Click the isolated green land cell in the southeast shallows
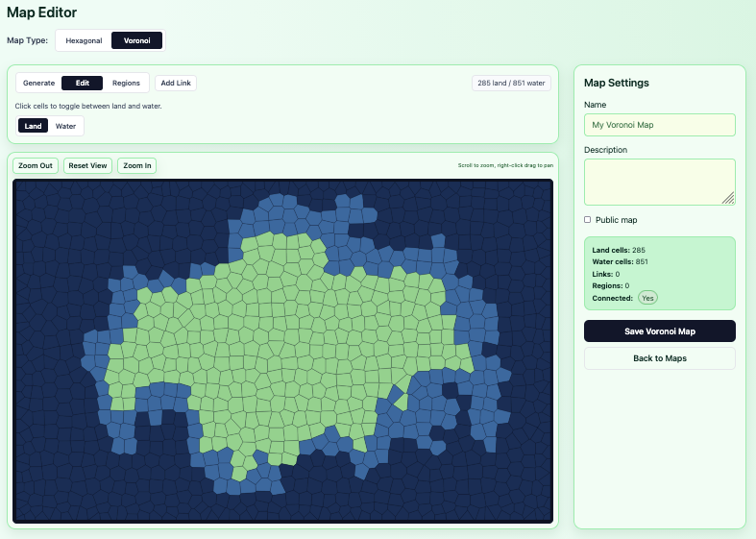Image resolution: width=756 pixels, height=539 pixels. click(402, 402)
